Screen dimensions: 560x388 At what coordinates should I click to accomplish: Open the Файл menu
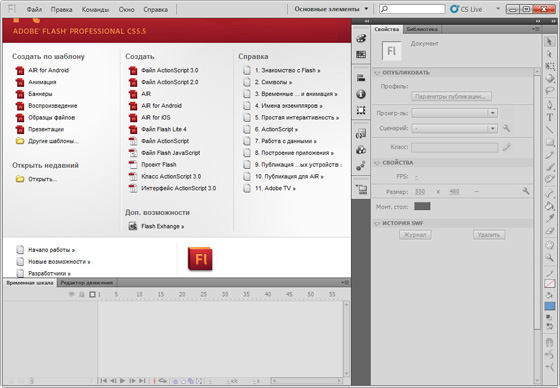coord(34,9)
